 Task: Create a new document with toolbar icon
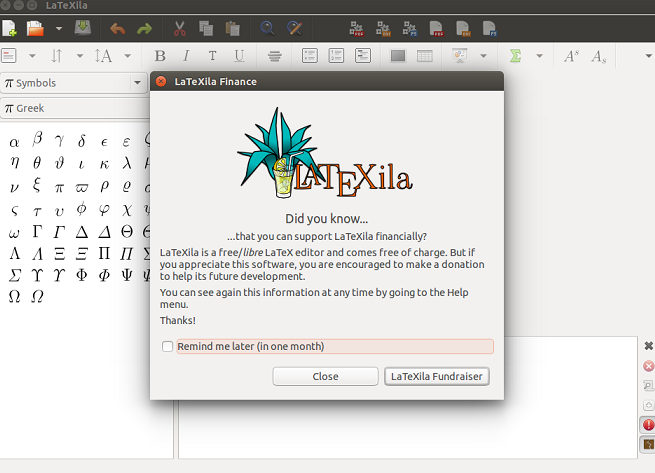point(9,28)
